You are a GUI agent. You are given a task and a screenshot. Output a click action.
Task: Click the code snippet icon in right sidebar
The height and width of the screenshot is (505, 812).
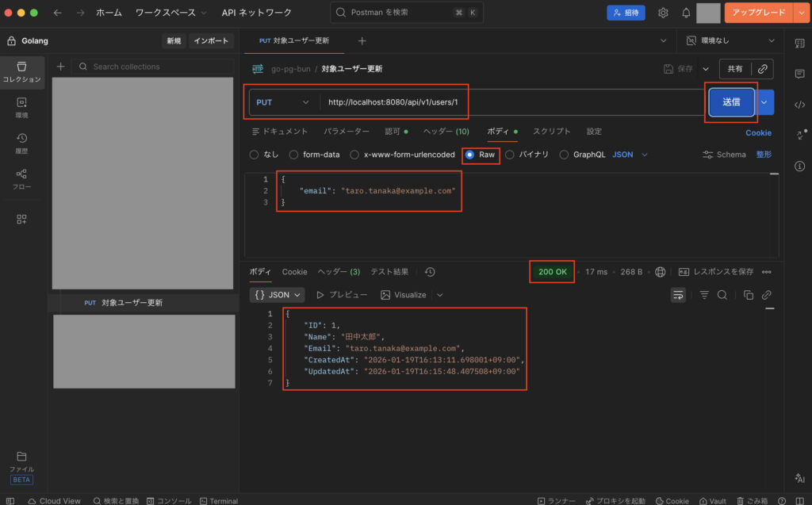click(799, 105)
